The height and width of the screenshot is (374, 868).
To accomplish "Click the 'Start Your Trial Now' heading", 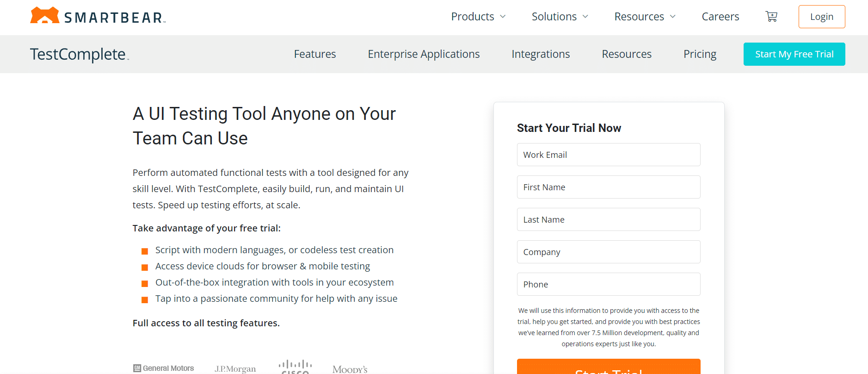I will pos(569,128).
